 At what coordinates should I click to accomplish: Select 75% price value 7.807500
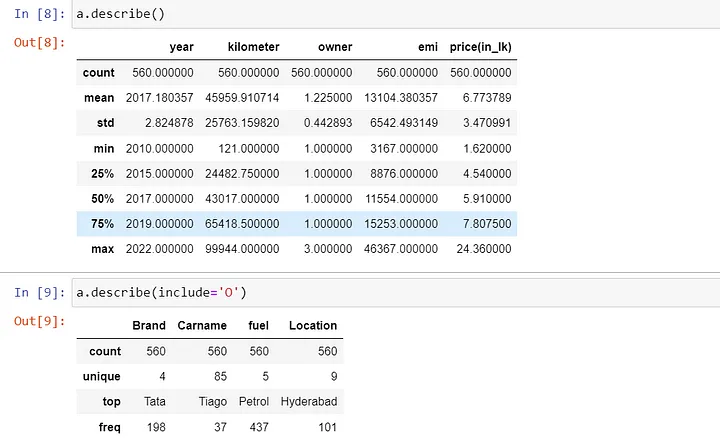[x=487, y=224]
